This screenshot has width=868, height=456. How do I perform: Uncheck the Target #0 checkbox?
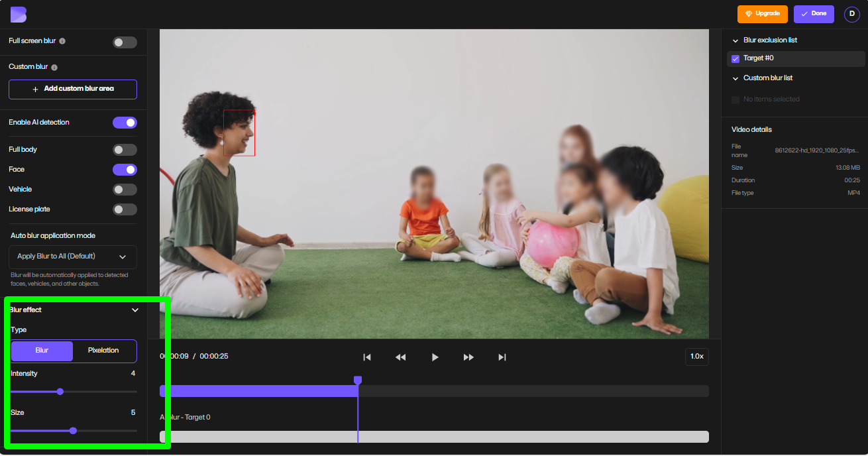click(735, 59)
